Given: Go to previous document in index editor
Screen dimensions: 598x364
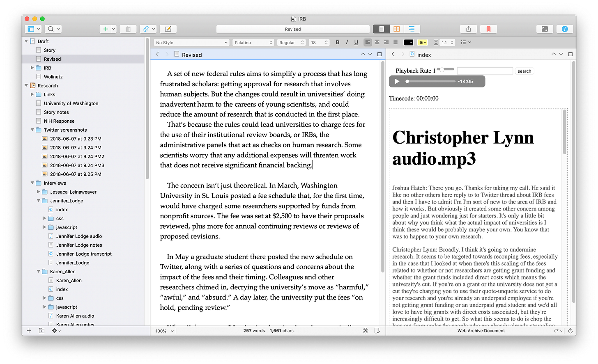Looking at the screenshot, I should [553, 54].
